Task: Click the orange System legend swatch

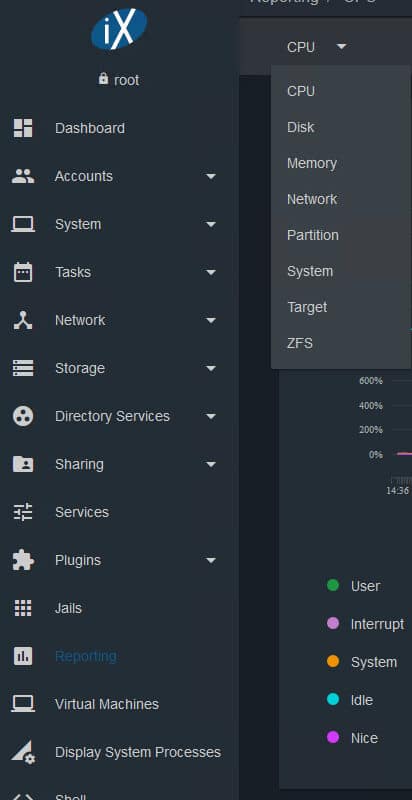Action: coord(333,662)
